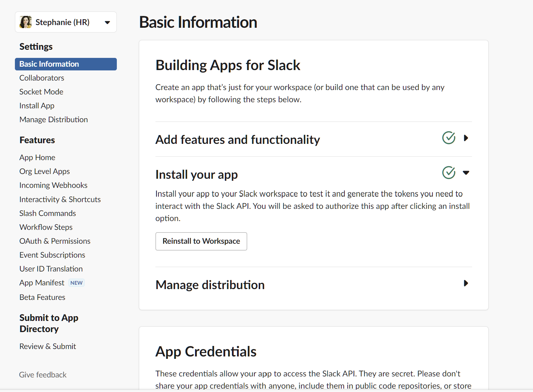Click the Building Apps for Slack heading
Screen dimensions: 533x392
point(228,65)
